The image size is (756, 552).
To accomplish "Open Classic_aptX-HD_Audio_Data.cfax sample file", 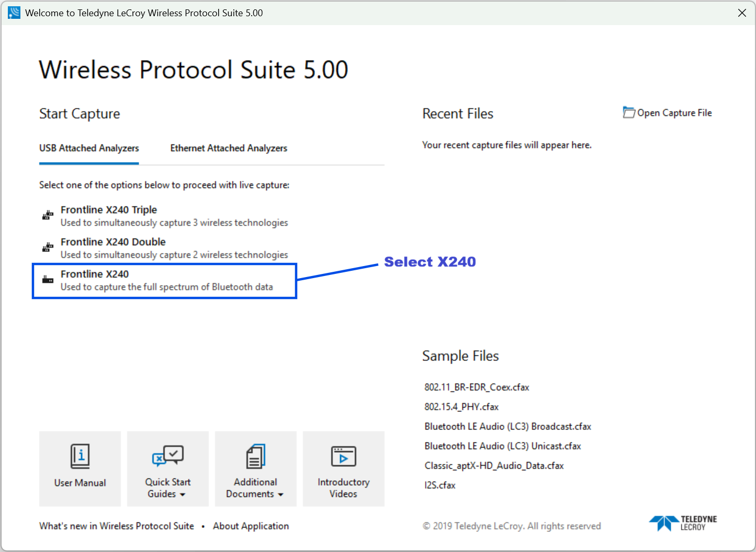I will [494, 466].
